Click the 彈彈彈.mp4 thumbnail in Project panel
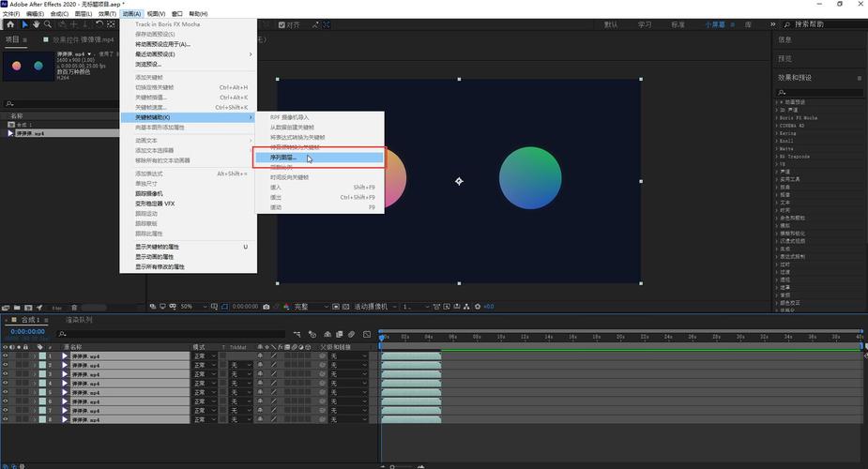 [x=28, y=66]
